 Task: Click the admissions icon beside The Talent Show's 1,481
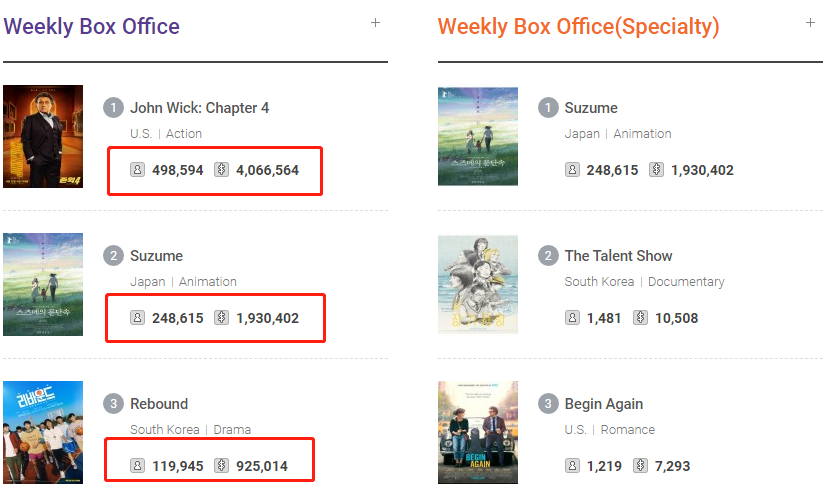(572, 318)
